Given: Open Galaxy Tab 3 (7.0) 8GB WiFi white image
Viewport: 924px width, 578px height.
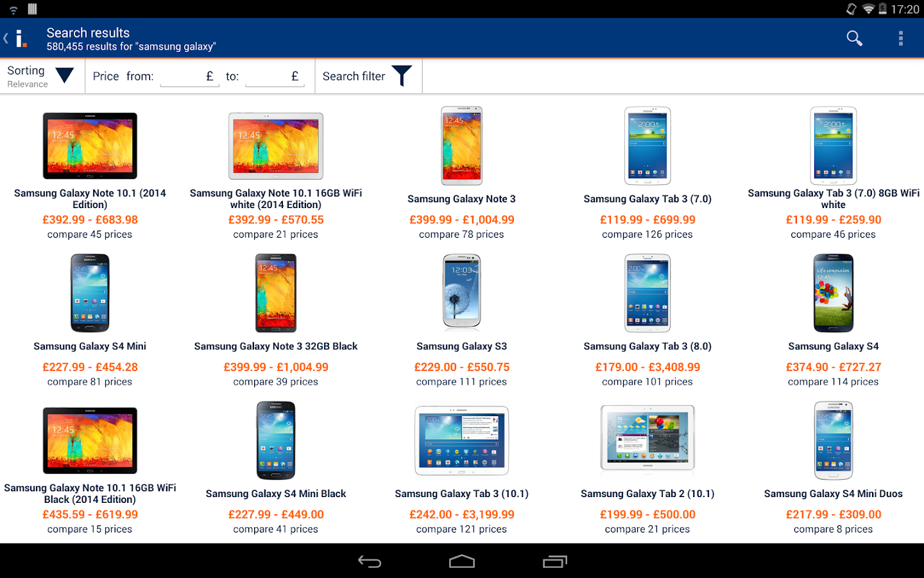Looking at the screenshot, I should [834, 146].
